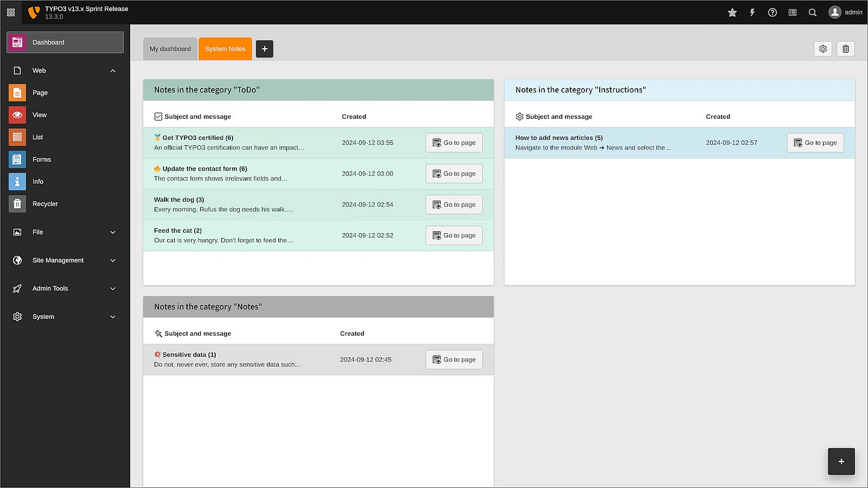The height and width of the screenshot is (488, 868).
Task: Open the Recycler module in sidebar
Action: coord(45,204)
